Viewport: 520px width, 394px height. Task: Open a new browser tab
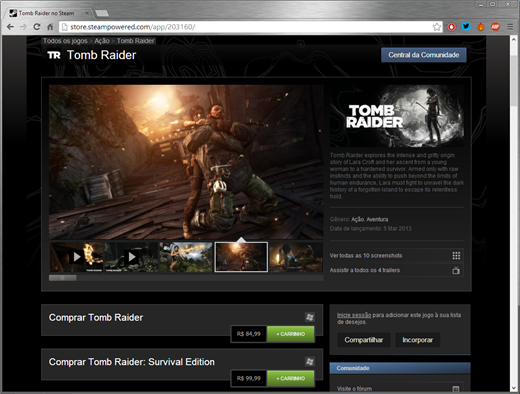tap(102, 13)
